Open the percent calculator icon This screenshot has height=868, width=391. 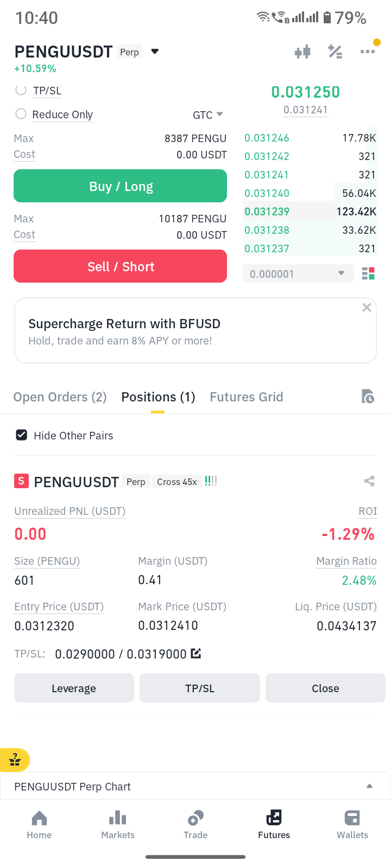[335, 52]
